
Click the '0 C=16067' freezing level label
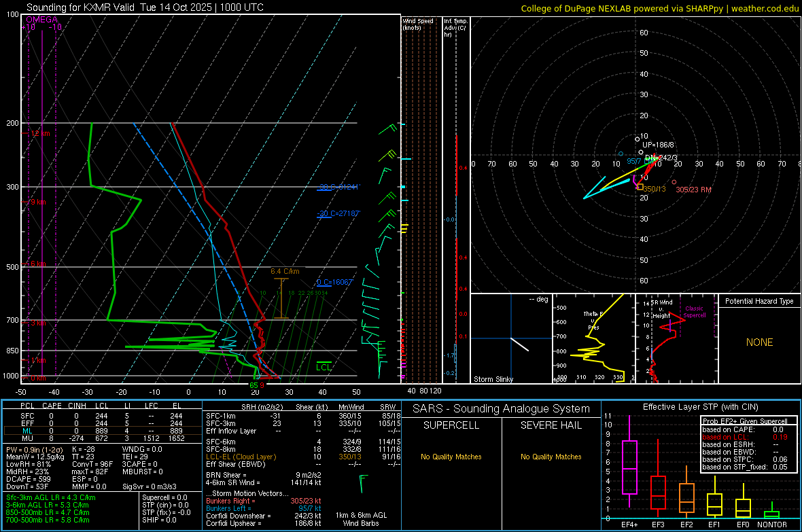(x=335, y=283)
